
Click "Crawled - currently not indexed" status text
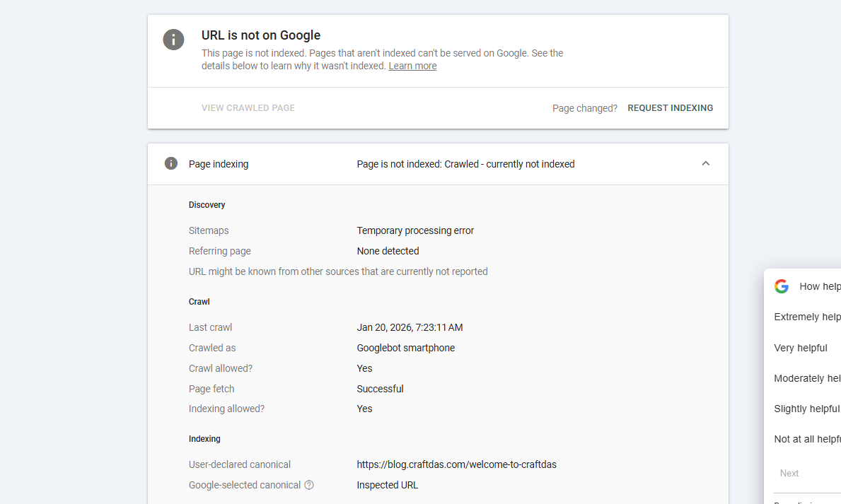click(x=465, y=163)
